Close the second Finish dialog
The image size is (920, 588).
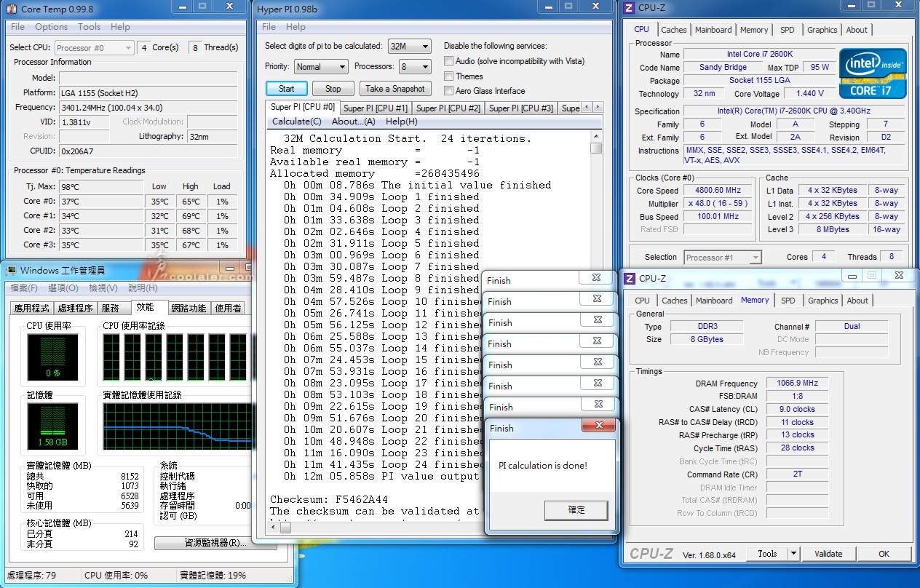[x=596, y=298]
